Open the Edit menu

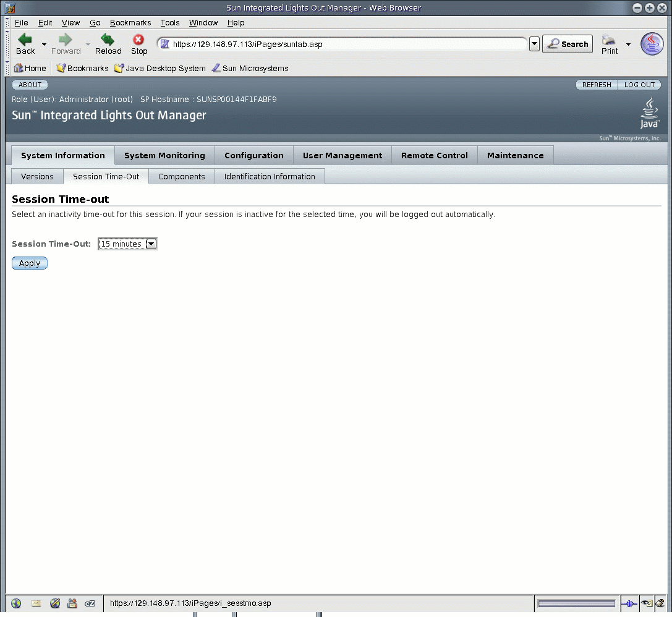45,23
